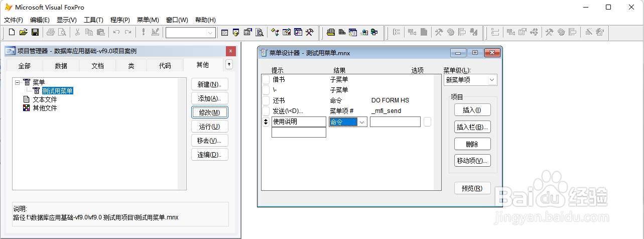The width and height of the screenshot is (644, 239).
Task: Click the 删除 button in menu designer
Action: pos(472,144)
